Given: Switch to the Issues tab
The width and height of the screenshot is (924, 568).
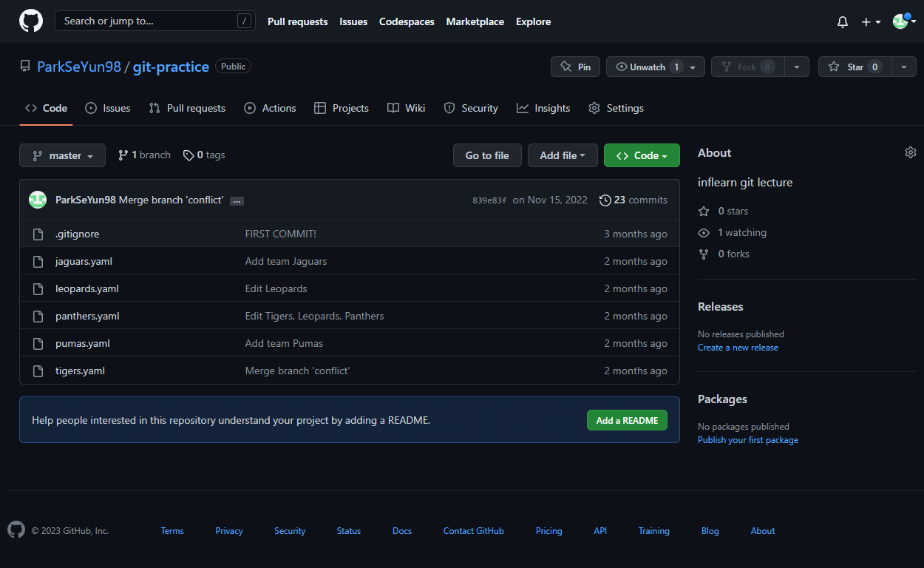Looking at the screenshot, I should [108, 108].
